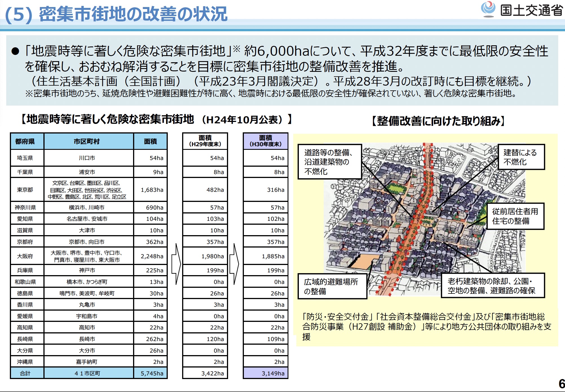Select the 広域的避難場所の整備 callout
Viewport: 565px width, 392px height.
click(332, 286)
